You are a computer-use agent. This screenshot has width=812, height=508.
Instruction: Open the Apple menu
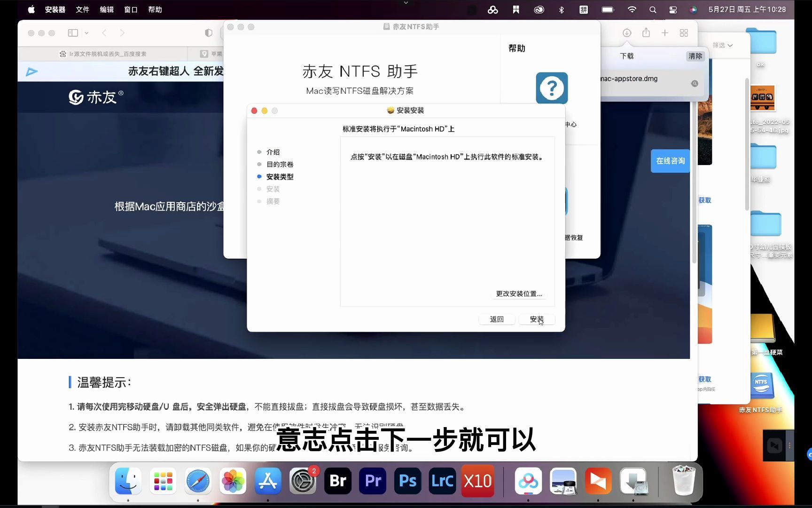tap(31, 9)
